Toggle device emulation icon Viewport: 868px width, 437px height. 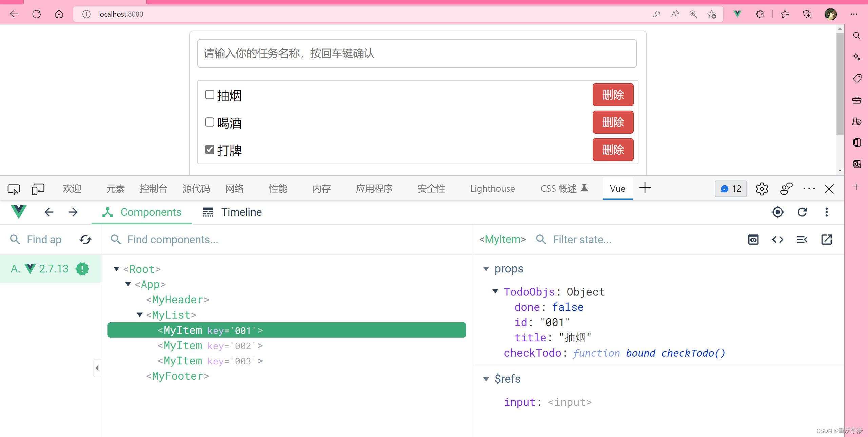pyautogui.click(x=38, y=189)
